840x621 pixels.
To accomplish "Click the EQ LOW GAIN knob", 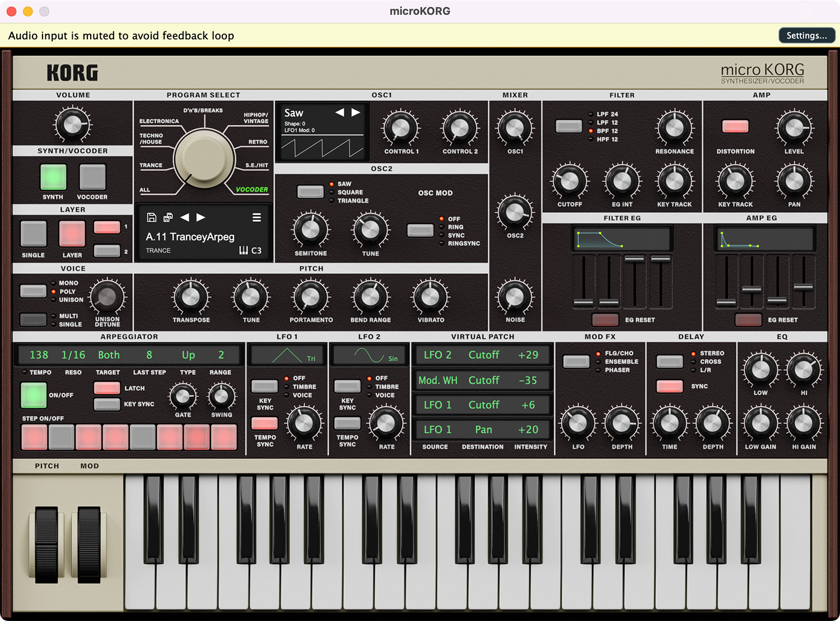I will [x=760, y=424].
